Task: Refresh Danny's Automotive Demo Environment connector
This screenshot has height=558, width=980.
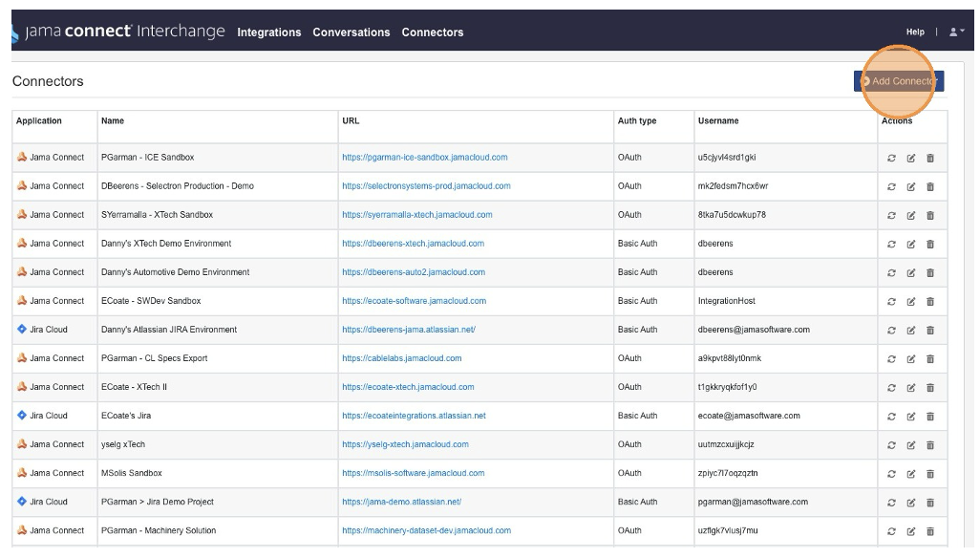Action: (891, 273)
